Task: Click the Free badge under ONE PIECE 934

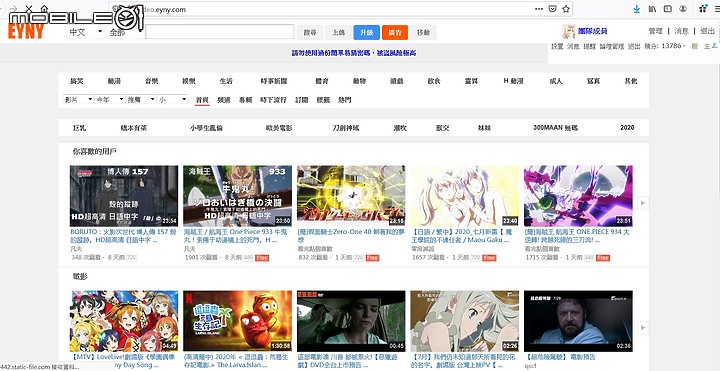Action: click(x=602, y=258)
